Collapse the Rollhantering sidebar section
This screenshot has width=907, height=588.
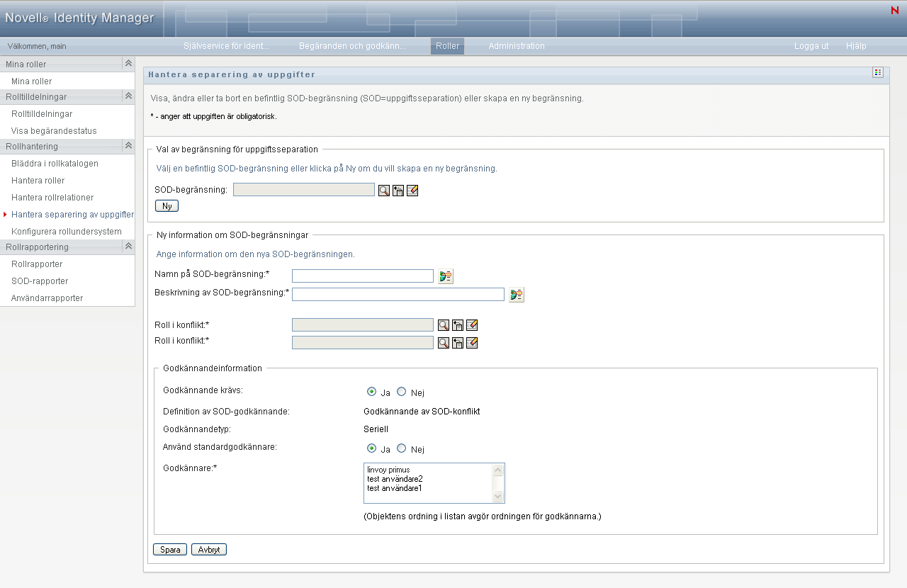(128, 146)
